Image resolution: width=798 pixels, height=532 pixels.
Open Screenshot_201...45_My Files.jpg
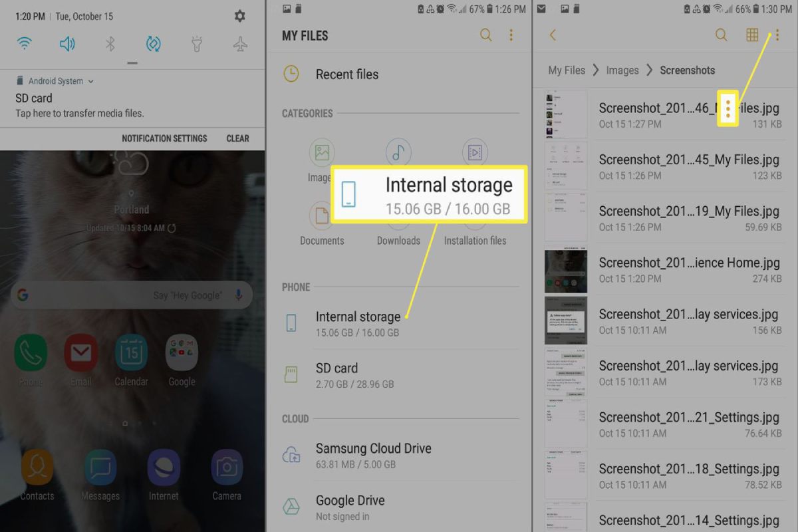[x=665, y=166]
